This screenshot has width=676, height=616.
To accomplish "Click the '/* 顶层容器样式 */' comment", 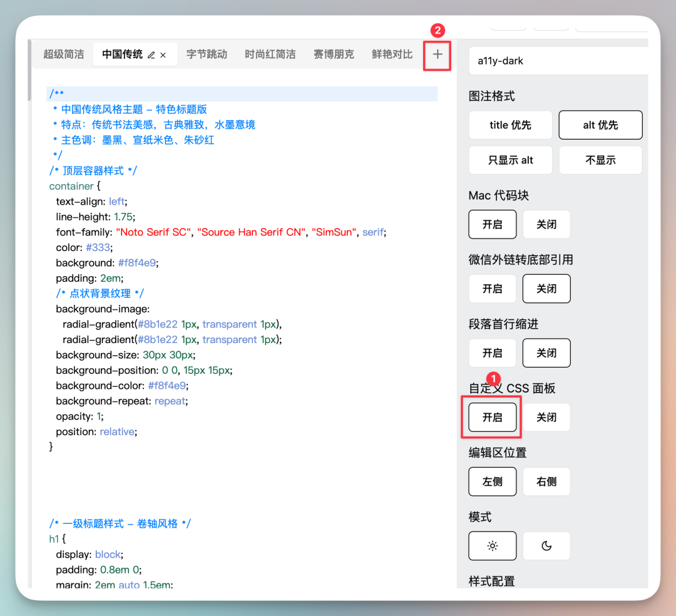I will coord(93,171).
